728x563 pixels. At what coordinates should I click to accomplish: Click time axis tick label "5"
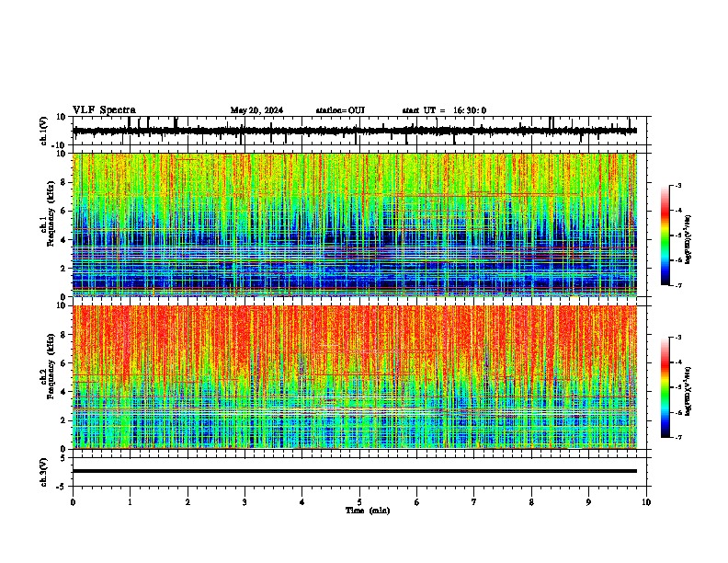(x=359, y=502)
